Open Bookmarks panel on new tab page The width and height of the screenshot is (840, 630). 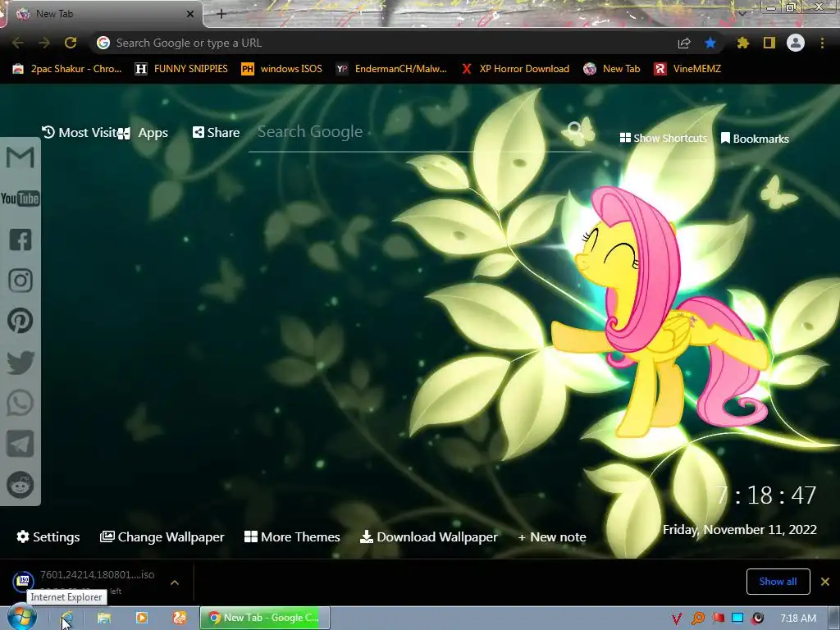755,139
